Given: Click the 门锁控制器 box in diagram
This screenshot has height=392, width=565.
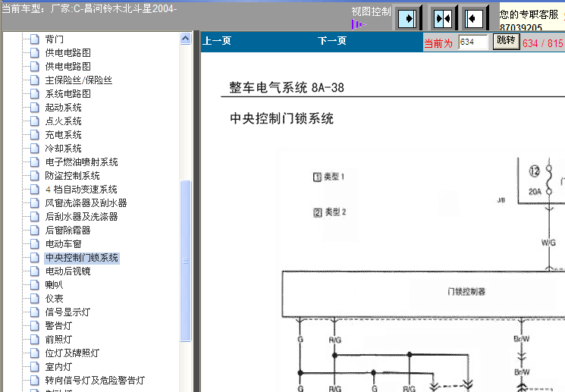Looking at the screenshot, I should pyautogui.click(x=423, y=294).
